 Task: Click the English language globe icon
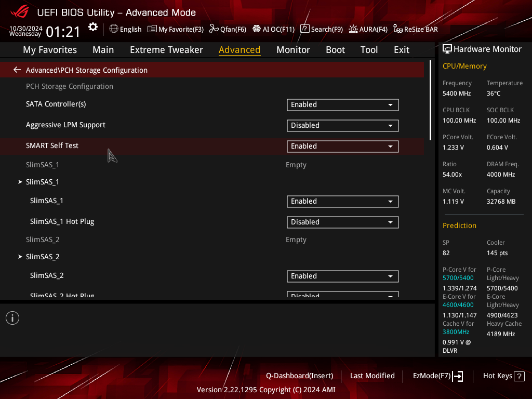pos(114,29)
